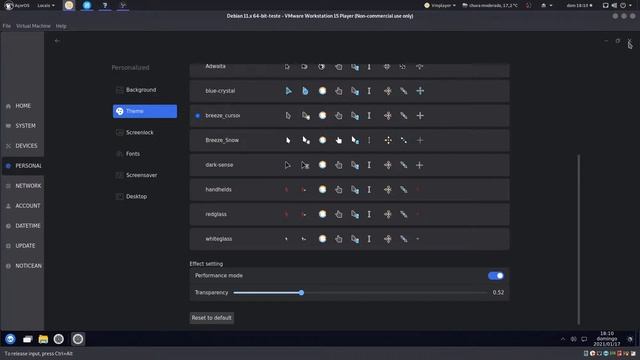Open the selected settings app taskbar icon

(78, 339)
